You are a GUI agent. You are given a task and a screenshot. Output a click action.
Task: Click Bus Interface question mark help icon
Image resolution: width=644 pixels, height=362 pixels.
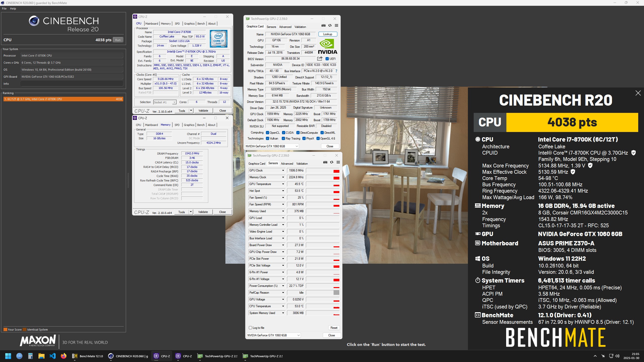pos(336,71)
